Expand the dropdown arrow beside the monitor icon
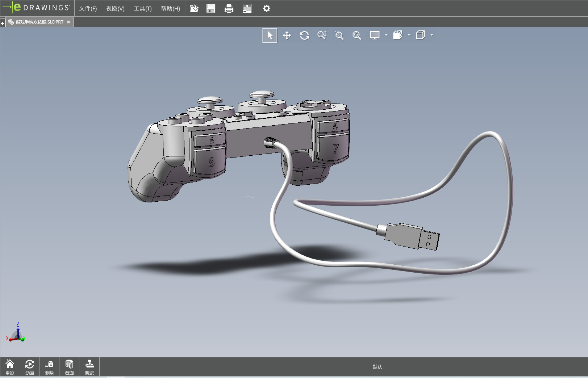This screenshot has height=378, width=588. point(386,35)
